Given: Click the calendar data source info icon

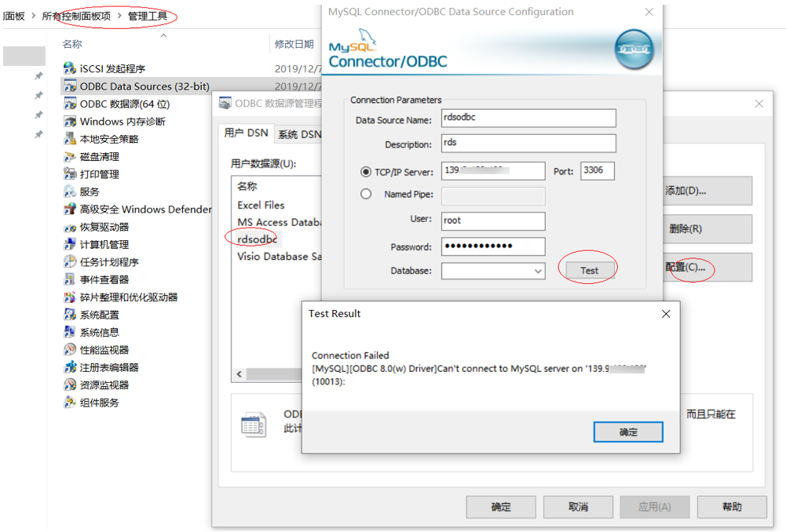Looking at the screenshot, I should pyautogui.click(x=253, y=425).
